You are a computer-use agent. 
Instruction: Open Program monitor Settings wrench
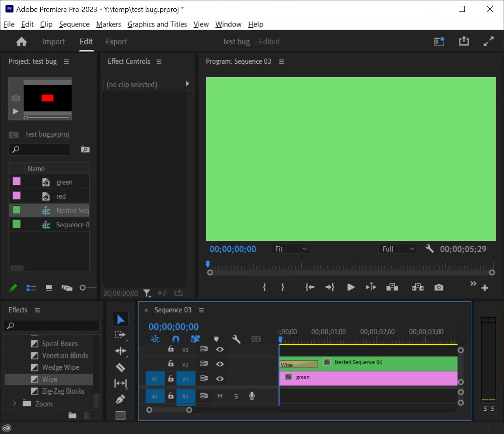[429, 249]
